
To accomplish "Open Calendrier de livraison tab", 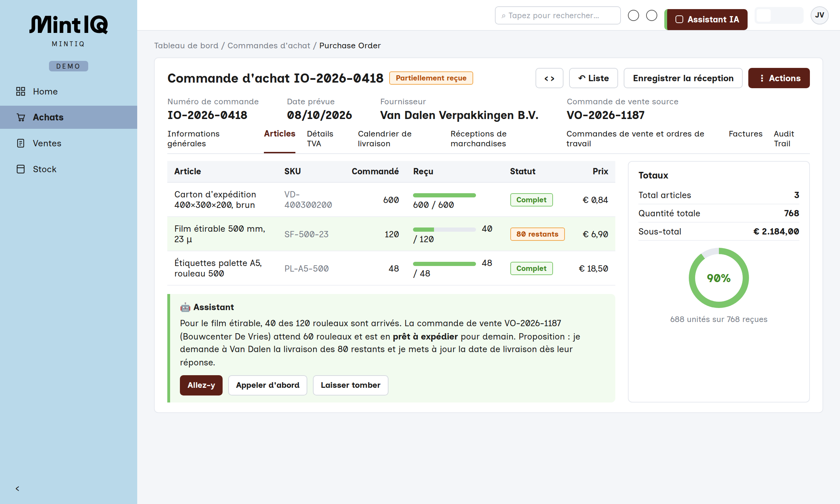I will tap(398, 139).
